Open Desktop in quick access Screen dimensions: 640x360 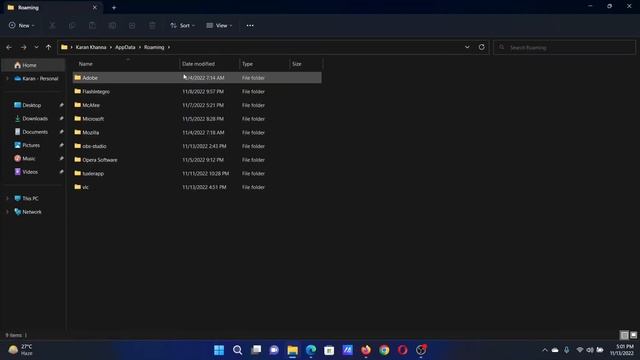(x=32, y=105)
